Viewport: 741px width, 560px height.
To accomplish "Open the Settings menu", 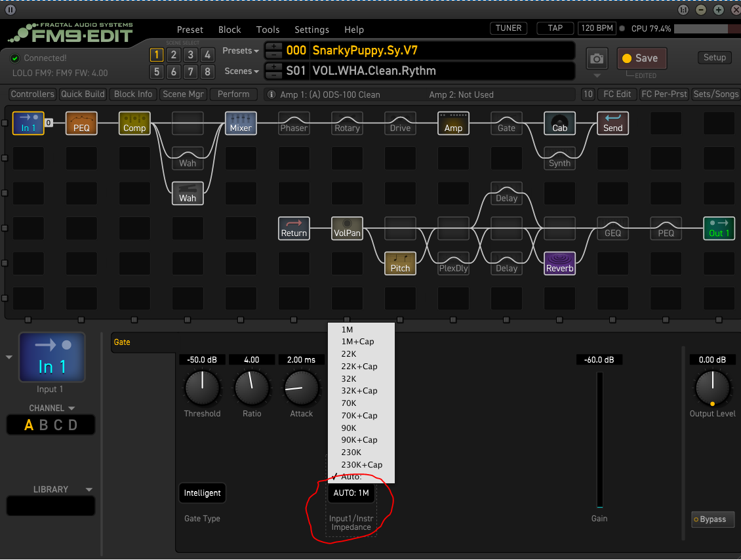I will click(x=312, y=30).
